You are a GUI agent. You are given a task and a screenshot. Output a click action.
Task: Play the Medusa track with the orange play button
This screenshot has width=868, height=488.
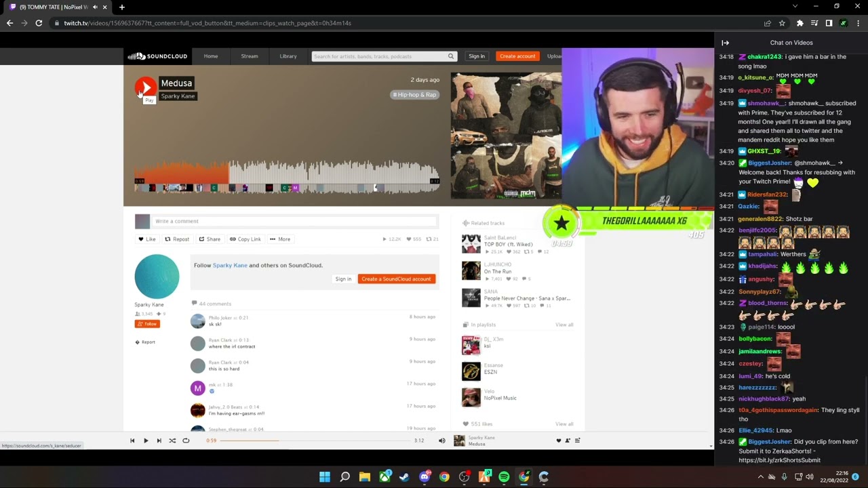(x=144, y=87)
